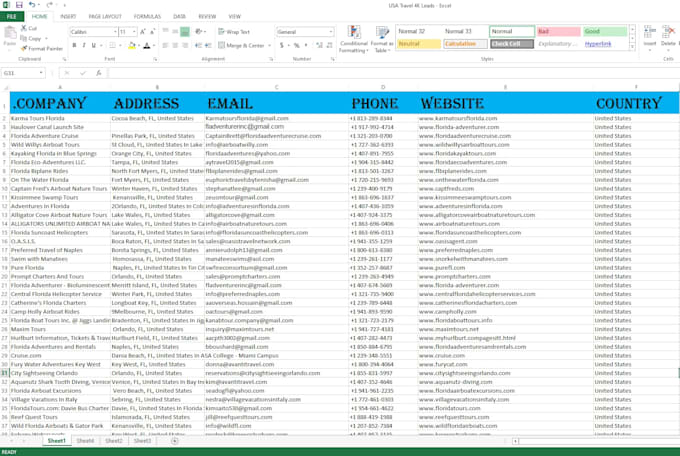Image resolution: width=680 pixels, height=456 pixels.
Task: Change text orientation in the Alignment group
Action: tap(199, 31)
